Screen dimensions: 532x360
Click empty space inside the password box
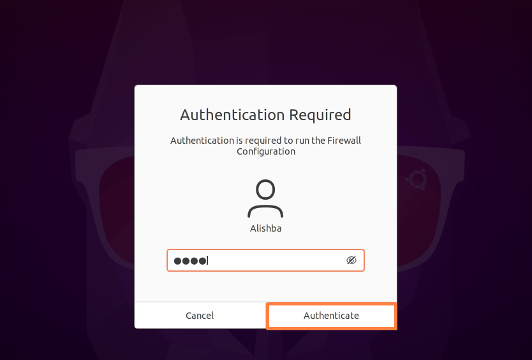coord(275,261)
